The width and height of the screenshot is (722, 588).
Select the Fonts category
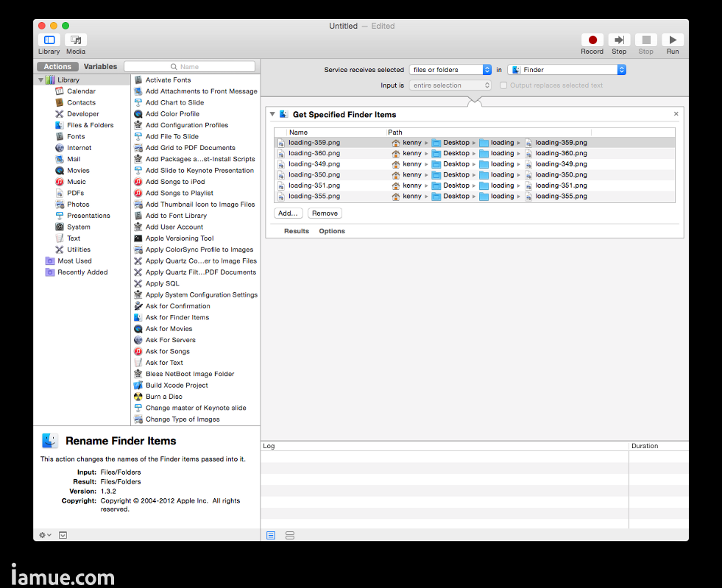pyautogui.click(x=76, y=136)
